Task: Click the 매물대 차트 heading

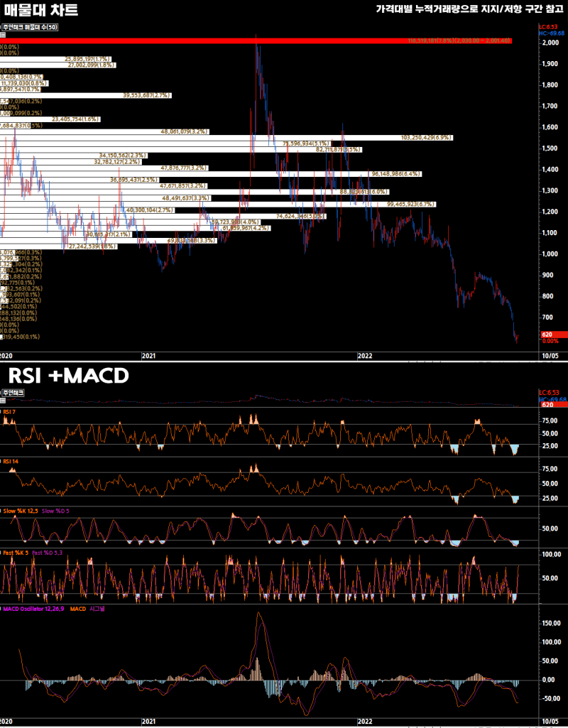Action: coord(40,10)
